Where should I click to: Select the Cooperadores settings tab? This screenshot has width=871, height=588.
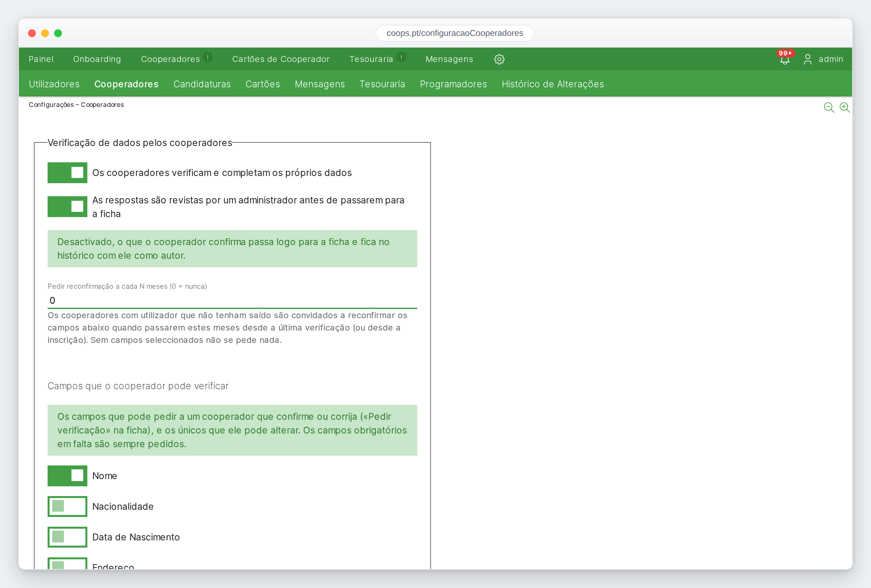click(126, 84)
